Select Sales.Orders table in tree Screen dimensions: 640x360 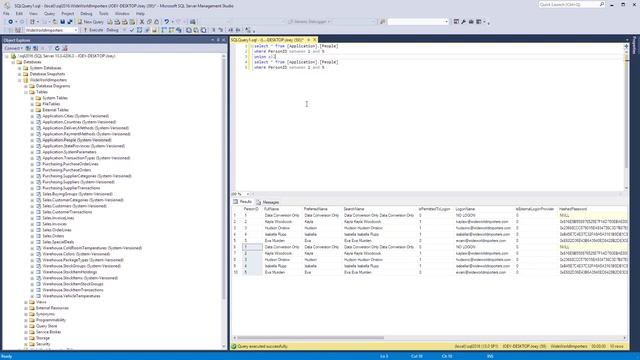(53, 236)
